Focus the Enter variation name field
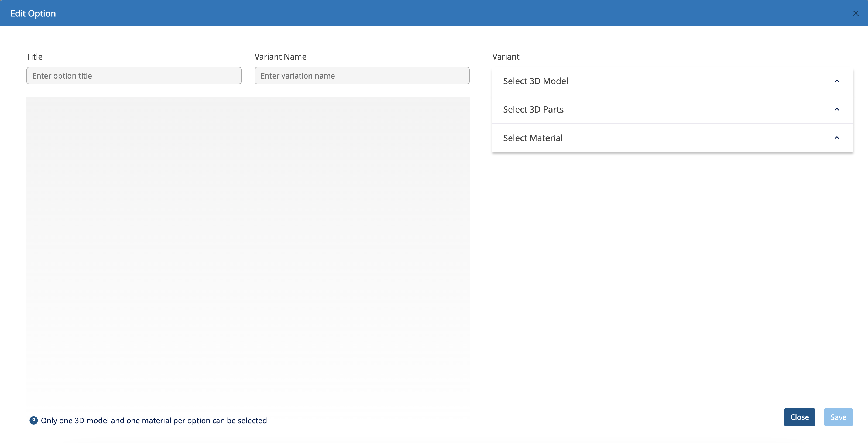Image resolution: width=868 pixels, height=443 pixels. click(362, 76)
